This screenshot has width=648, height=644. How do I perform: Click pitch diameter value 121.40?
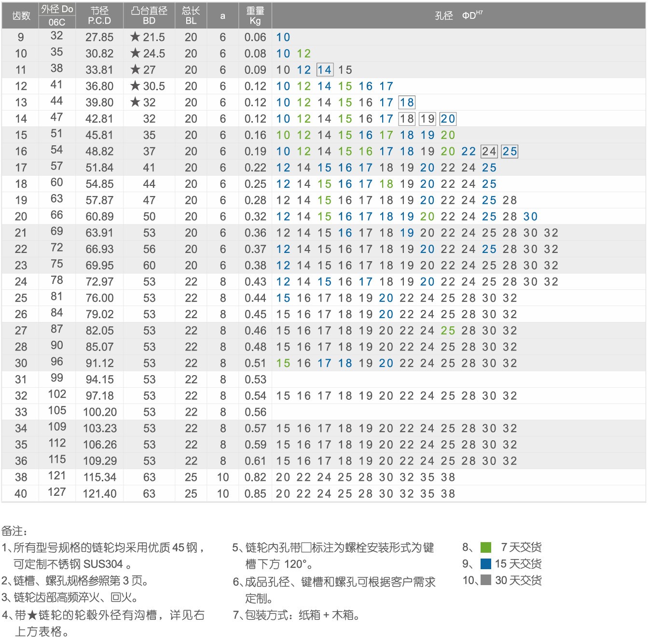coord(100,493)
